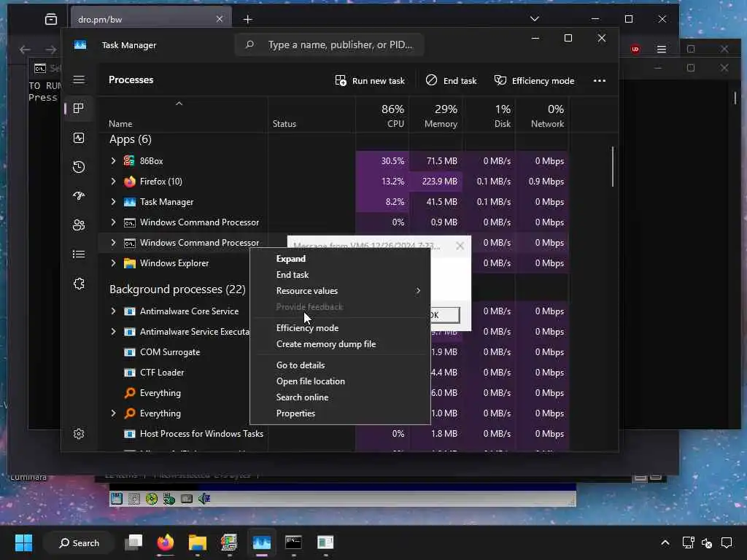Expand the Firefox (10) process group
This screenshot has width=747, height=560.
pos(113,182)
